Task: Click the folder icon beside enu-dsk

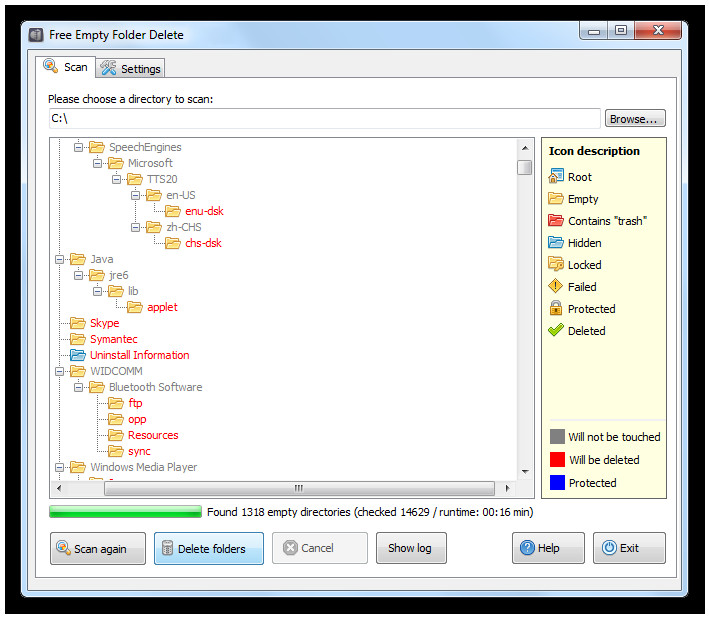Action: 173,211
